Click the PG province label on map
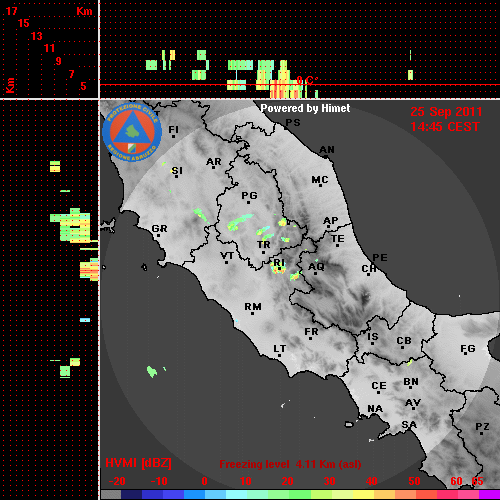 click(249, 195)
